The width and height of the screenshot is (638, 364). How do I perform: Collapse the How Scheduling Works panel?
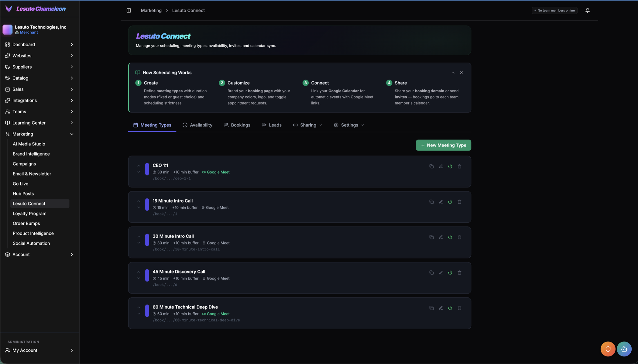tap(453, 73)
